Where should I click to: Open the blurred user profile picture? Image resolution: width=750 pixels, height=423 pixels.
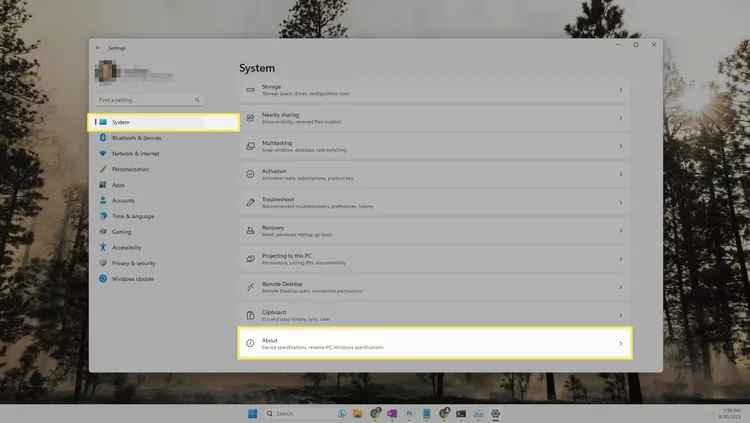point(107,72)
